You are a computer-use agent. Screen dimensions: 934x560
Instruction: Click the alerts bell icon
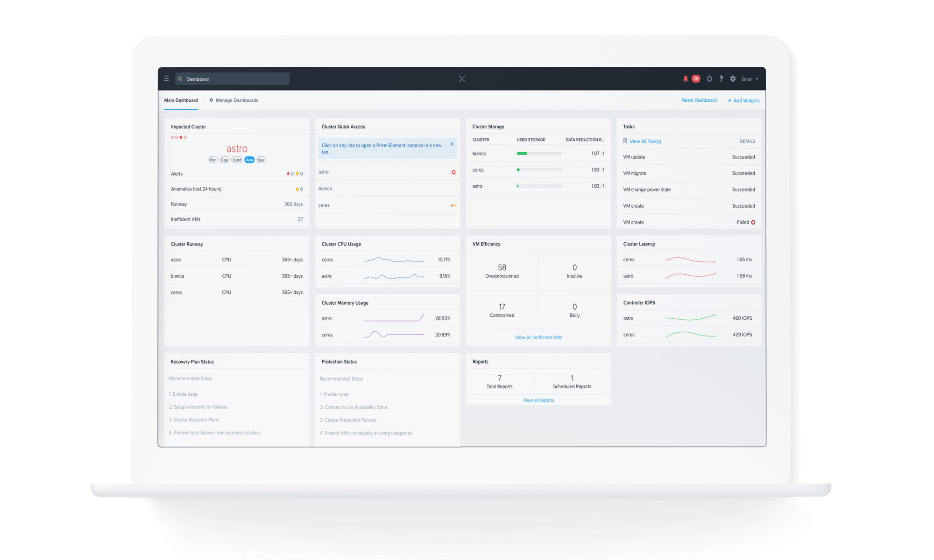coord(686,79)
